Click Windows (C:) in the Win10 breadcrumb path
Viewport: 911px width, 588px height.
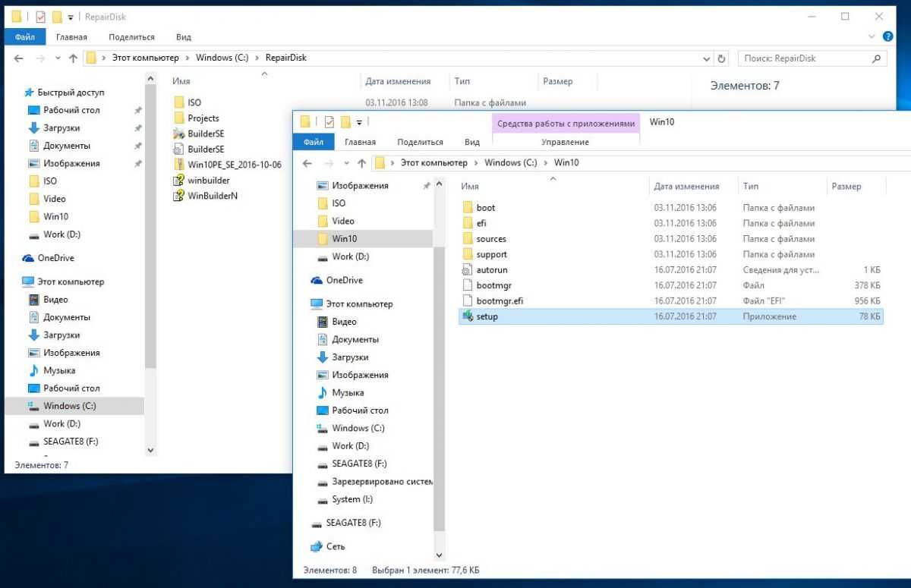pyautogui.click(x=509, y=163)
